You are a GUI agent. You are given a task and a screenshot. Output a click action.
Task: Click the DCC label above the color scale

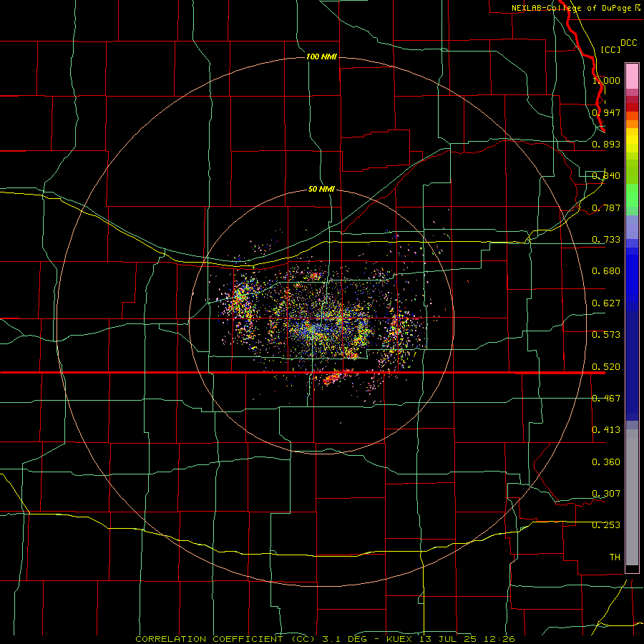(x=628, y=43)
